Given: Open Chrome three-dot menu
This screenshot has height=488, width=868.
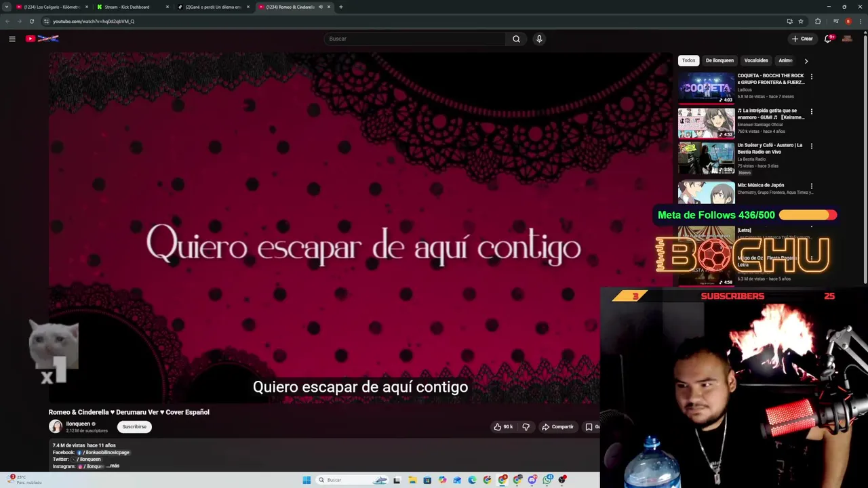Looking at the screenshot, I should (x=860, y=21).
